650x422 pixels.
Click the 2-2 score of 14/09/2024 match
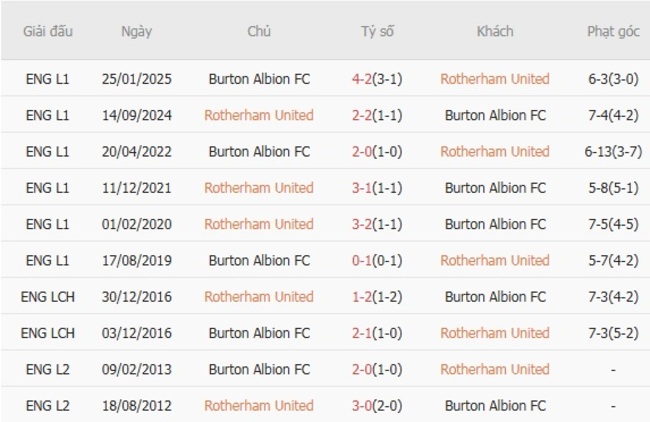pyautogui.click(x=363, y=115)
